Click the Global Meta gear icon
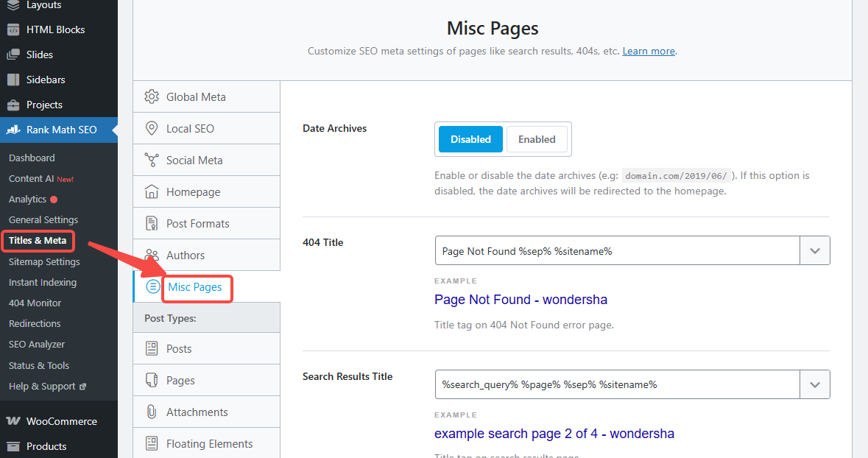Image resolution: width=868 pixels, height=458 pixels. tap(152, 97)
